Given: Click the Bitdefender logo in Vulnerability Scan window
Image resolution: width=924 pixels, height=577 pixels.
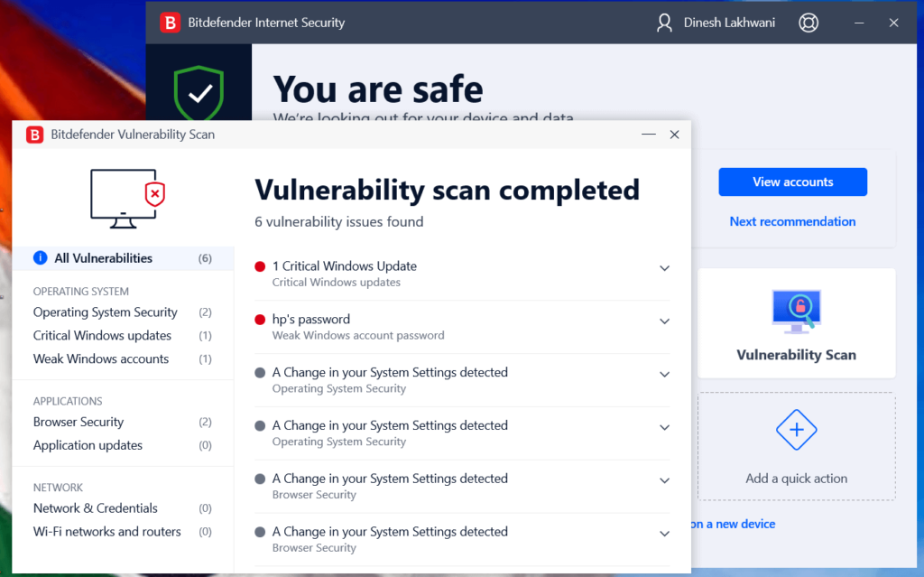Looking at the screenshot, I should point(35,135).
